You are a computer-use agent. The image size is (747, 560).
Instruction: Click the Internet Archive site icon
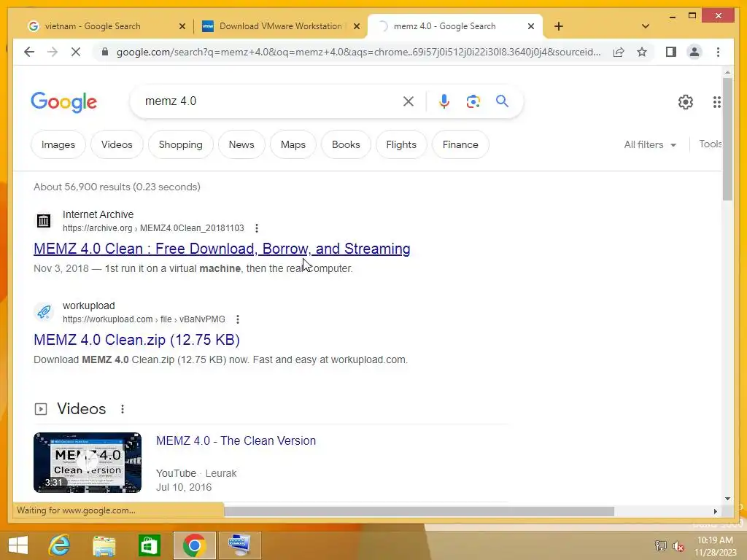pyautogui.click(x=44, y=220)
